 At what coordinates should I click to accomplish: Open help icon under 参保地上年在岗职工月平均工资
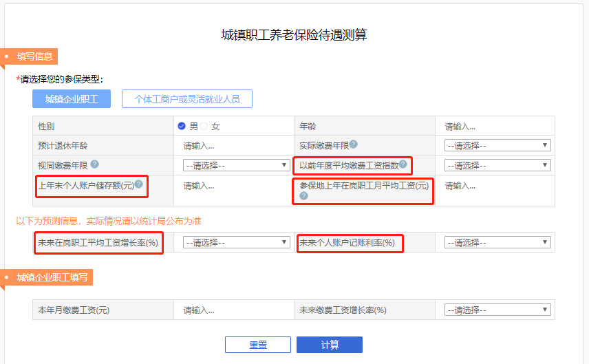(x=304, y=195)
